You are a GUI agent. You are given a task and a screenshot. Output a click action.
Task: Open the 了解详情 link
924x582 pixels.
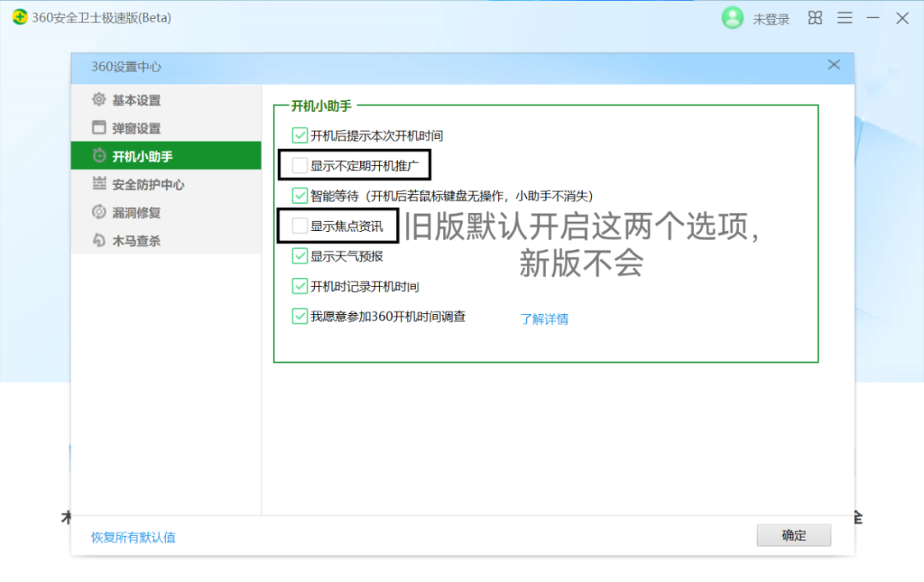point(545,318)
